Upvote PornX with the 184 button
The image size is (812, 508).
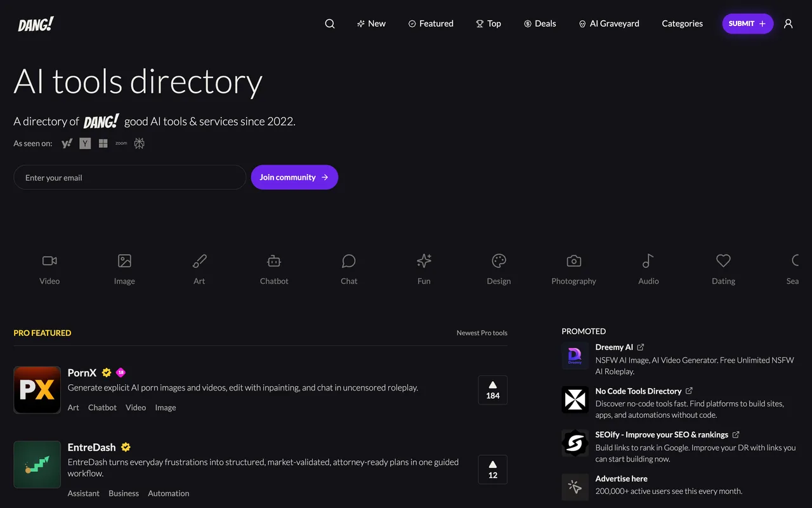(x=493, y=390)
